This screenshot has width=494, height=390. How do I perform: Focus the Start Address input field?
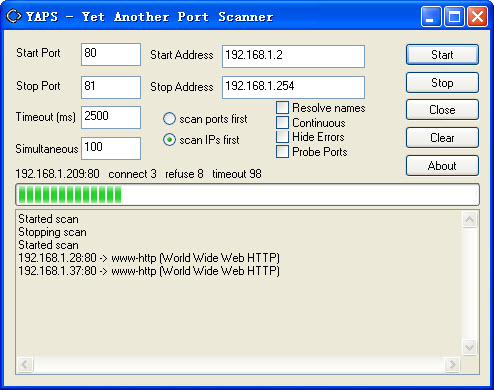point(293,56)
